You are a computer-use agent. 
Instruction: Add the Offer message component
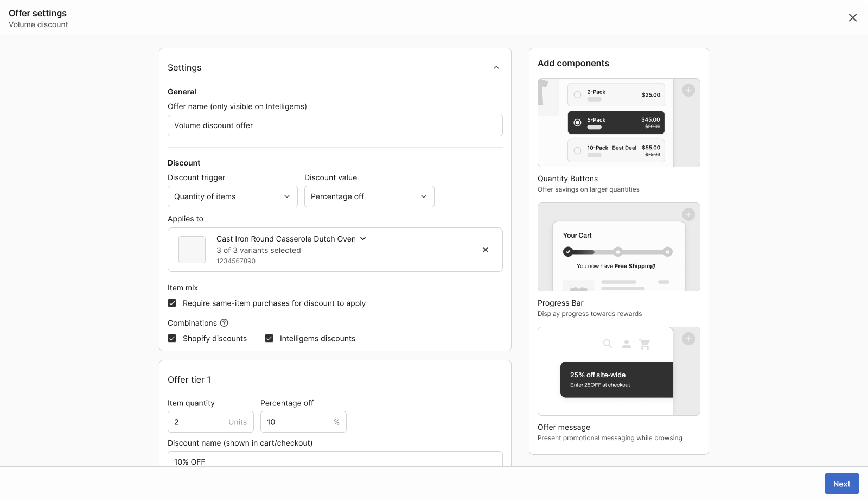[688, 339]
